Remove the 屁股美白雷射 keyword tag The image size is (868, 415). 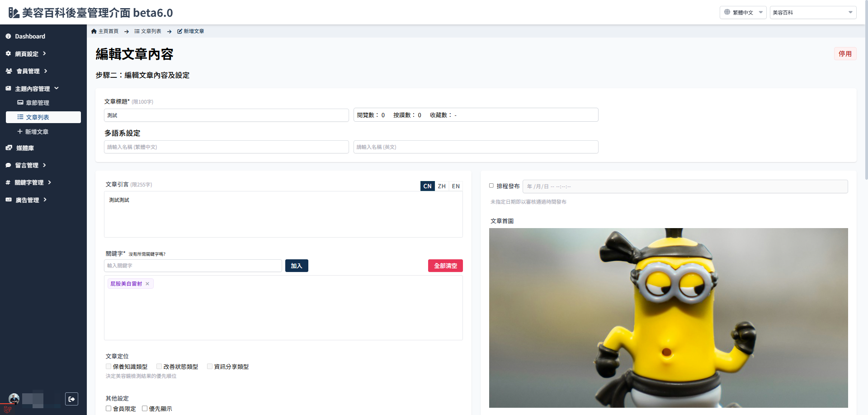147,284
